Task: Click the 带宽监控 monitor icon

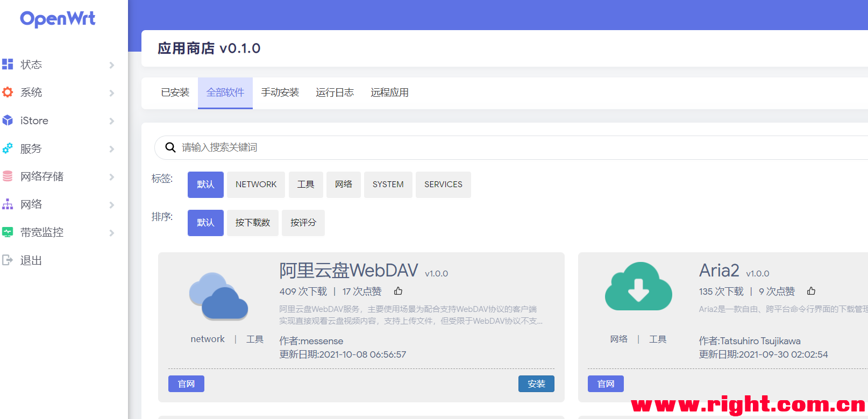Action: (8, 232)
